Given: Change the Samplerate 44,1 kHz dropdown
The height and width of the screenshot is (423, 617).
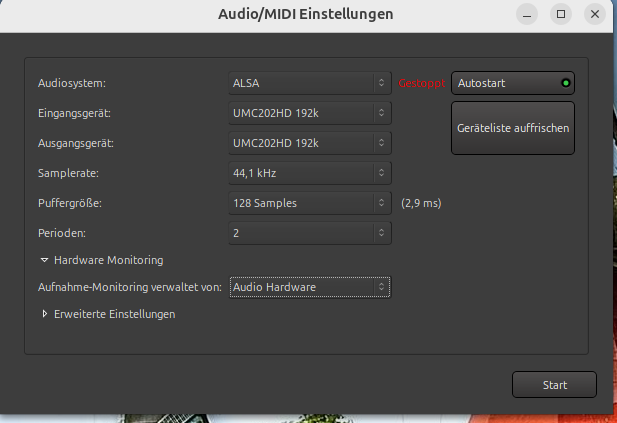Looking at the screenshot, I should pos(310,173).
